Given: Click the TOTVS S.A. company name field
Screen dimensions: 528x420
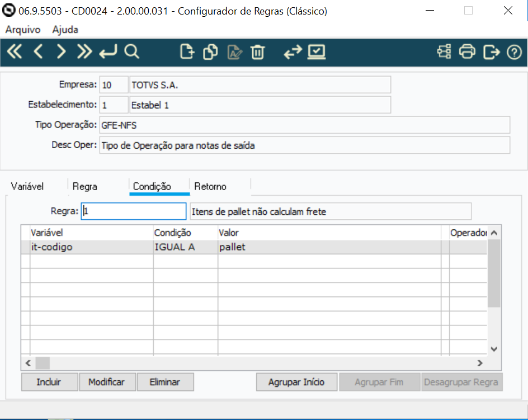Looking at the screenshot, I should 260,84.
